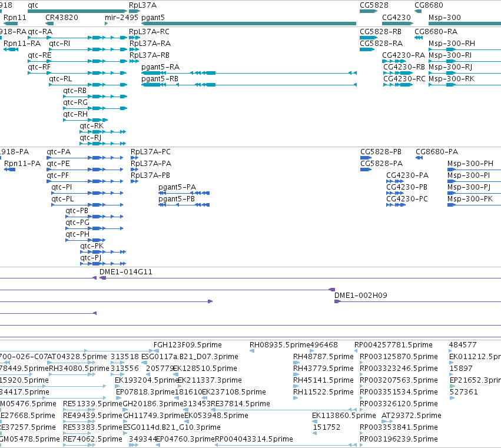This screenshot has width=501, height=448.
Task: Select EST AT29372.5prime
Action: coord(387,422)
